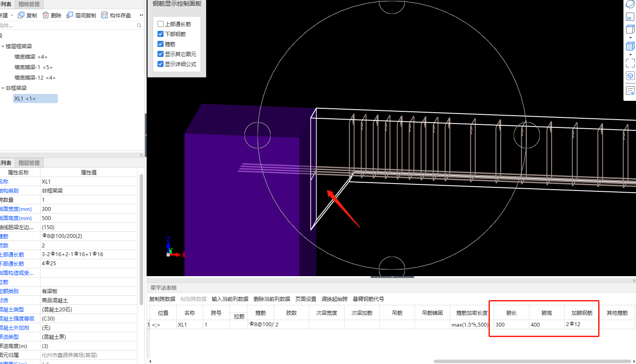636x364 pixels.
Task: Click the component search input field
Action: (x=67, y=26)
